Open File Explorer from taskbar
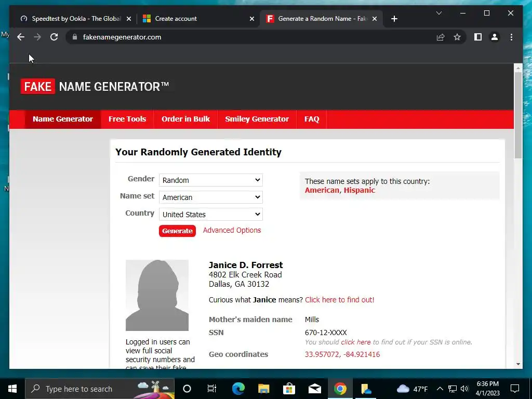Screen dimensions: 532x399 [x=263, y=389]
